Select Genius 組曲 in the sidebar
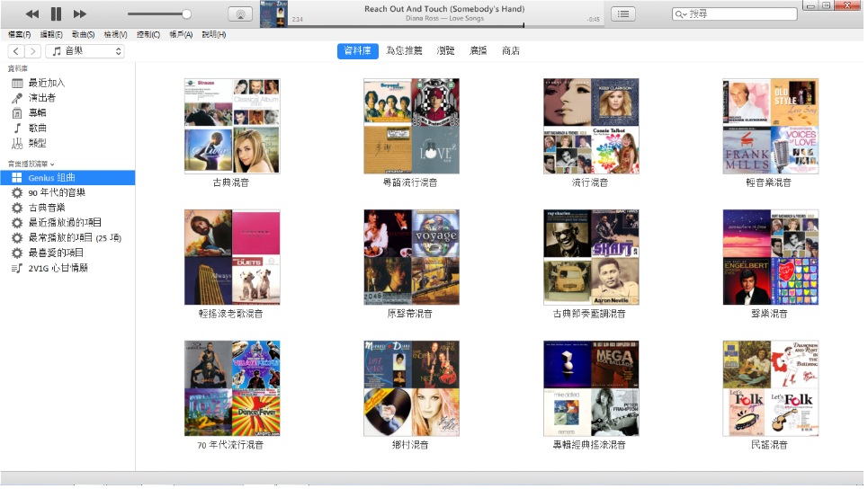This screenshot has width=868, height=489. [67, 178]
